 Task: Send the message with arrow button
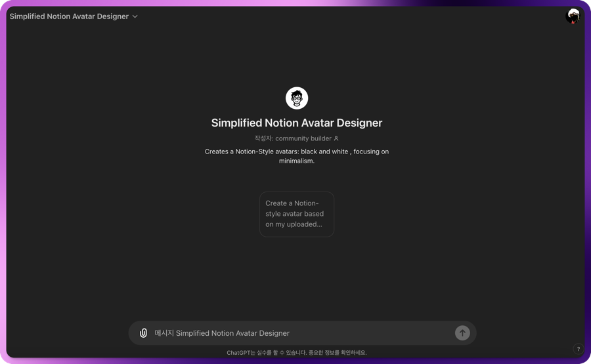(x=462, y=333)
